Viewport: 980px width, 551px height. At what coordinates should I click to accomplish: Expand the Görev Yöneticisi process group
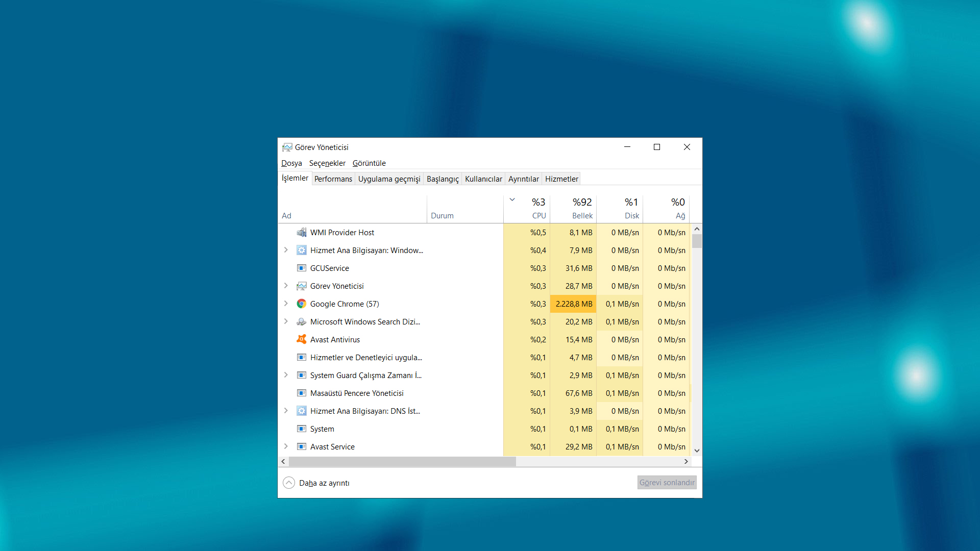pos(286,286)
